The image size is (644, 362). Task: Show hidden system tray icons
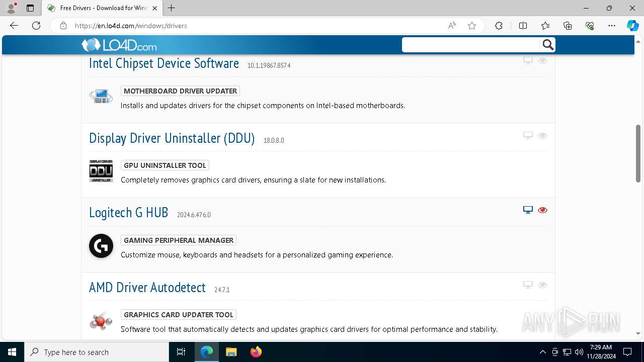(x=542, y=352)
